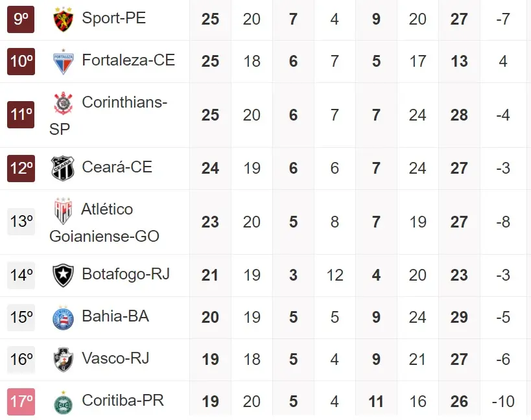This screenshot has height=420, width=531.
Task: Click the Bahia-BA team crest
Action: (63, 318)
